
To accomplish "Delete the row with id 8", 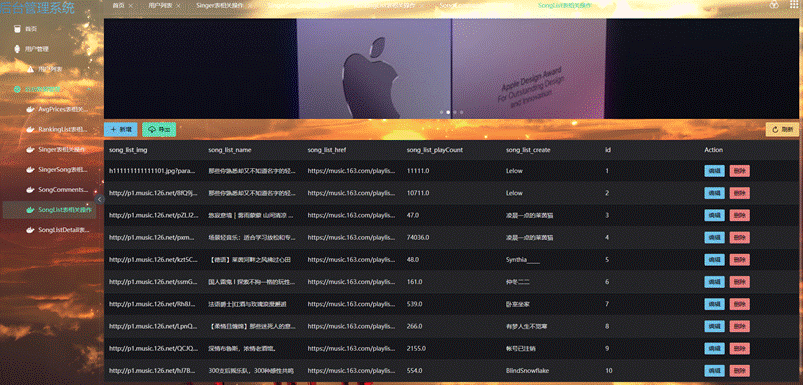I will [739, 326].
